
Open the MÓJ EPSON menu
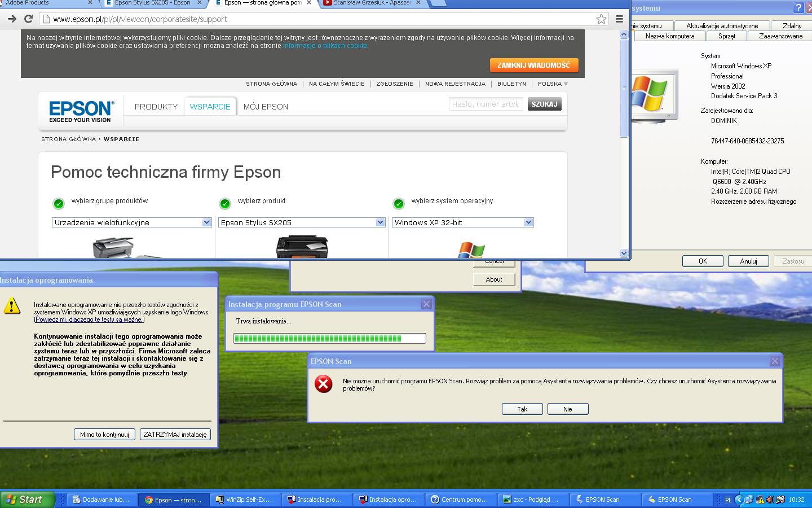[x=266, y=107]
